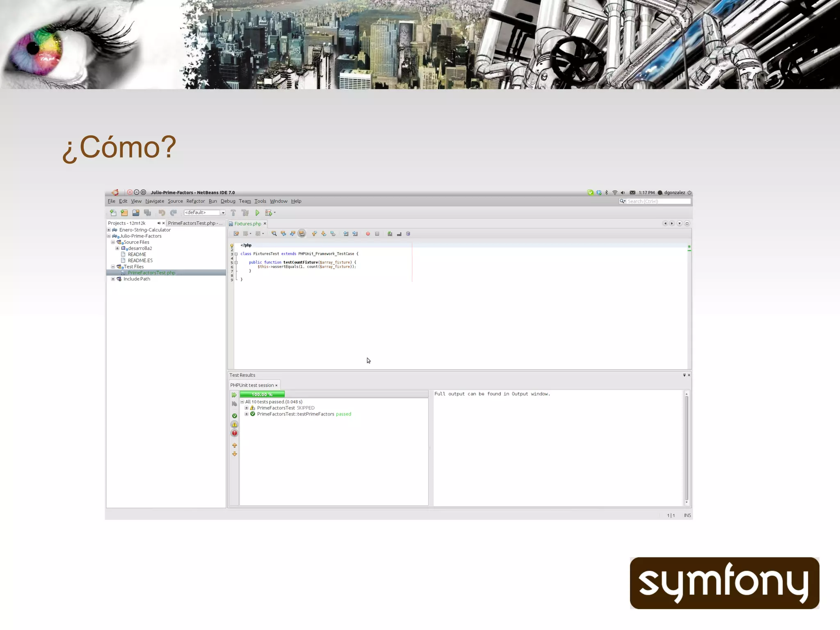This screenshot has height=630, width=840.
Task: Click the Open Project icon
Action: pos(136,212)
